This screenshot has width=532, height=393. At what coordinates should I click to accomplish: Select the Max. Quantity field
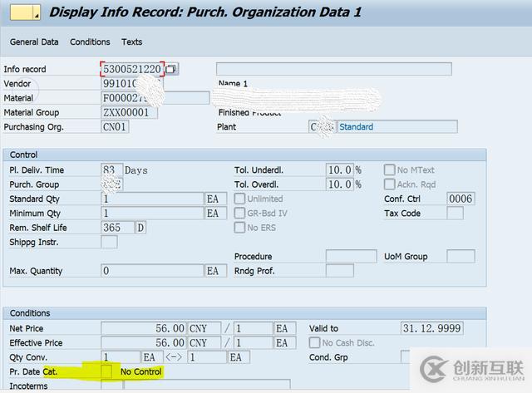pyautogui.click(x=152, y=271)
